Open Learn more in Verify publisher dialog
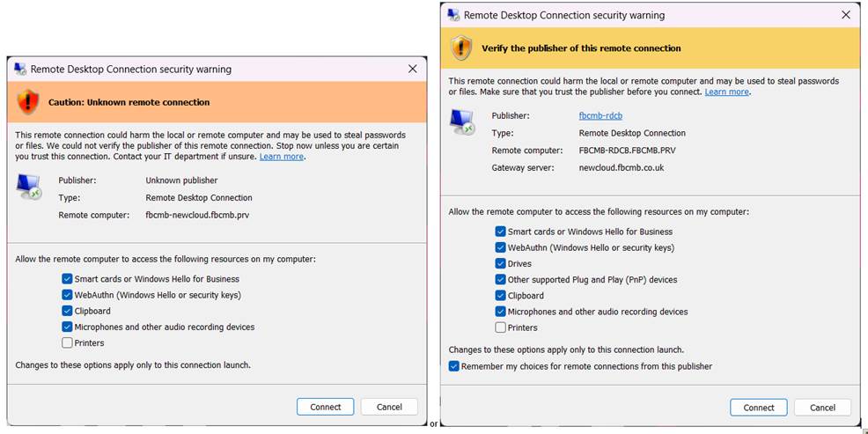Viewport: 868px width, 434px height. coord(727,92)
